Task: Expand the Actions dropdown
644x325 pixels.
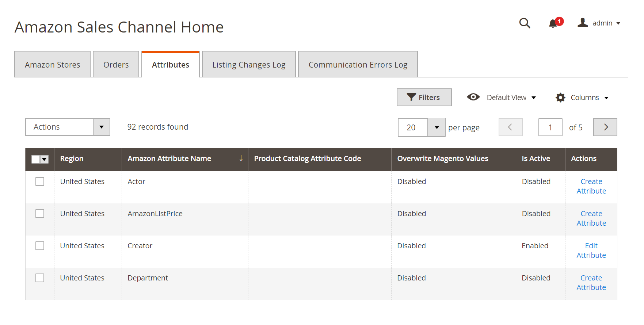Action: [x=68, y=127]
